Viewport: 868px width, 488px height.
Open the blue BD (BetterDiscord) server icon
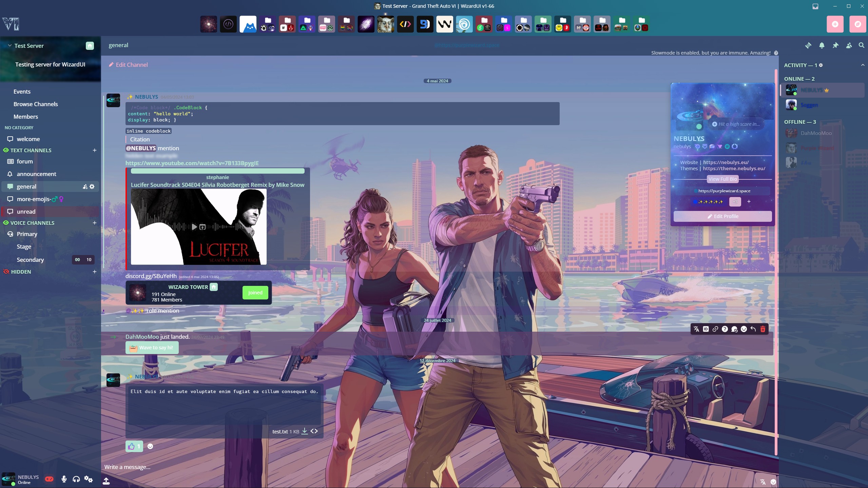[x=425, y=24]
